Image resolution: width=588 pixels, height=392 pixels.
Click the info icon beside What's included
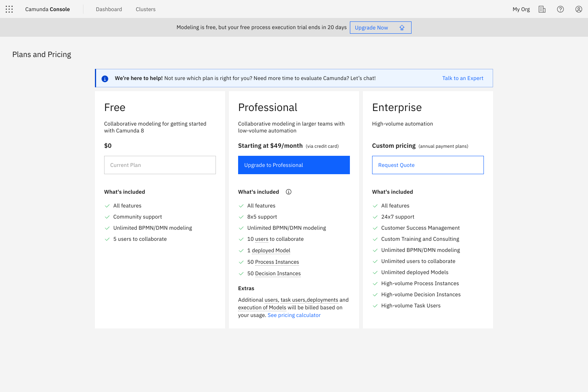tap(289, 192)
